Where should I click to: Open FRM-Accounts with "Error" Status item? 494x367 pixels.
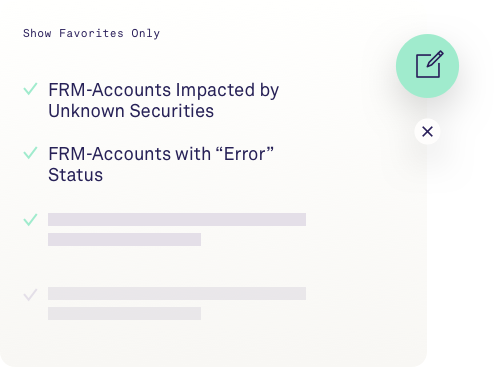161,164
